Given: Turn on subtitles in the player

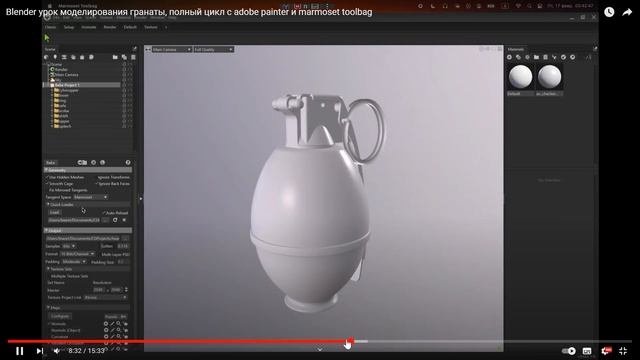Looking at the screenshot, I should click(x=587, y=351).
